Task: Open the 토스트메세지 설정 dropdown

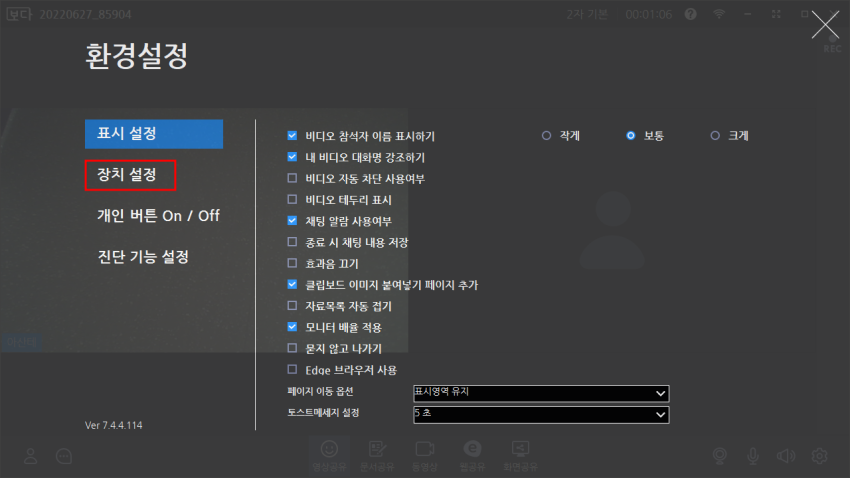Action: pos(539,413)
